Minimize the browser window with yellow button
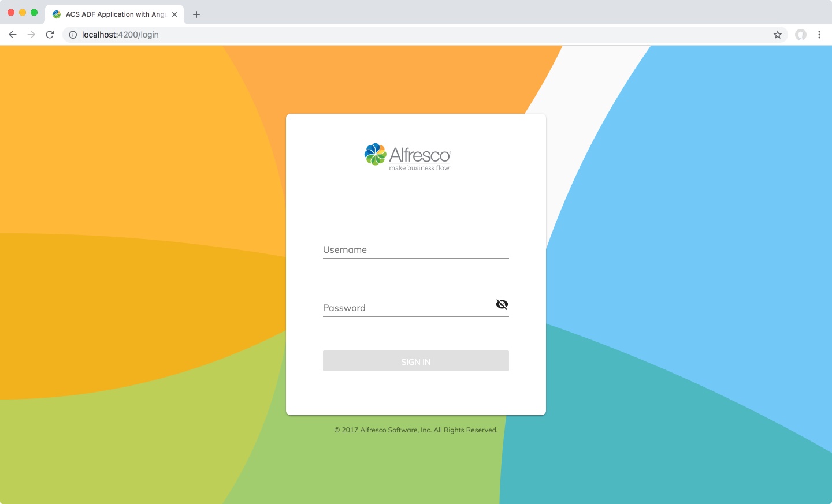Image resolution: width=832 pixels, height=504 pixels. (23, 13)
